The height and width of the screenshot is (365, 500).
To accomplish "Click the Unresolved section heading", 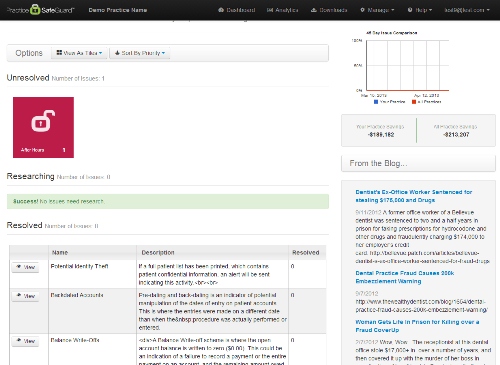I will [28, 78].
